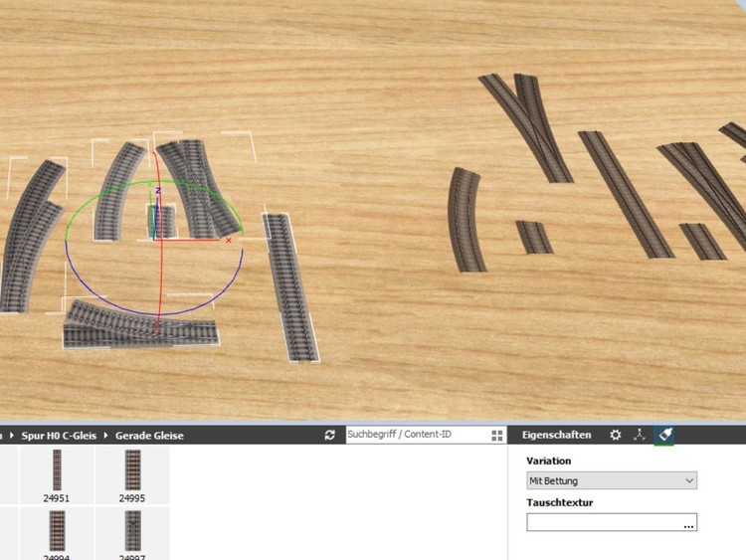Image resolution: width=746 pixels, height=560 pixels.
Task: Click the Eigenschaften panel title
Action: click(x=556, y=435)
